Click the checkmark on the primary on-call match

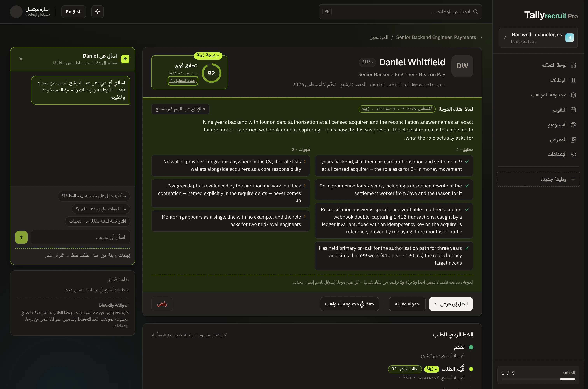[467, 248]
